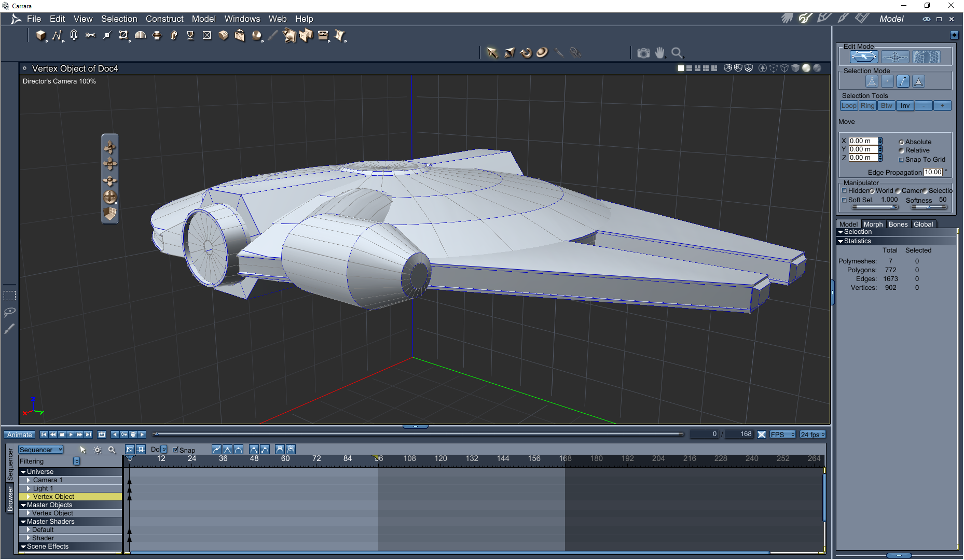The image size is (964, 560).
Task: Select the sphere tool with submenu arrow
Action: click(x=257, y=35)
